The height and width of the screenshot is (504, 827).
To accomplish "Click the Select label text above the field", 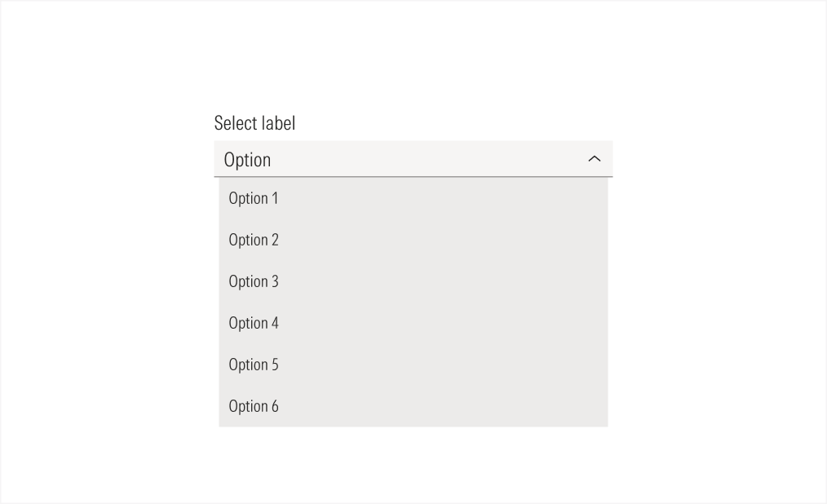I will (x=254, y=122).
